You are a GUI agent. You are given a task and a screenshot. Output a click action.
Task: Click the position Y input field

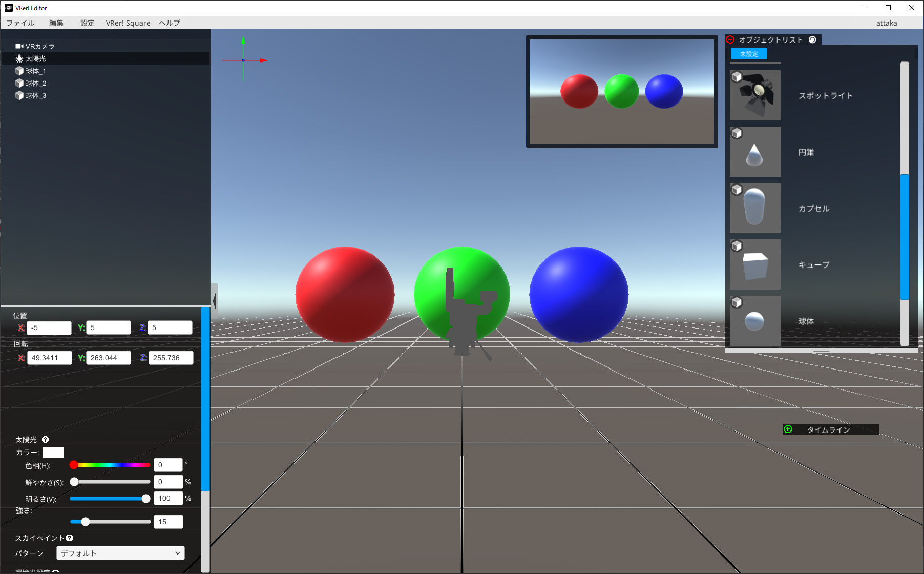(109, 327)
